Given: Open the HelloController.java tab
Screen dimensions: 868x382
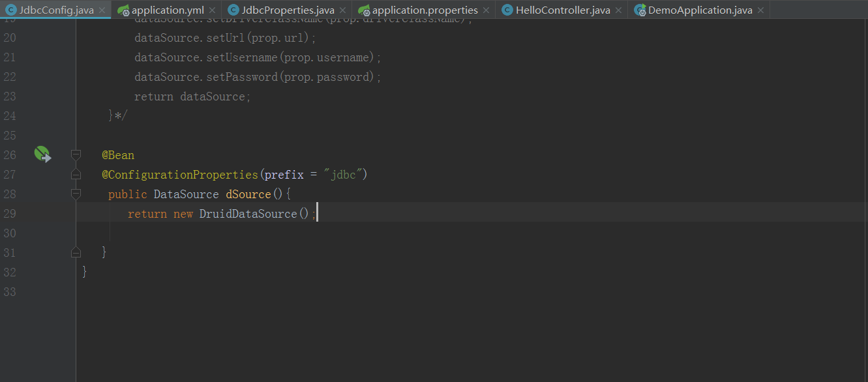Looking at the screenshot, I should [563, 10].
